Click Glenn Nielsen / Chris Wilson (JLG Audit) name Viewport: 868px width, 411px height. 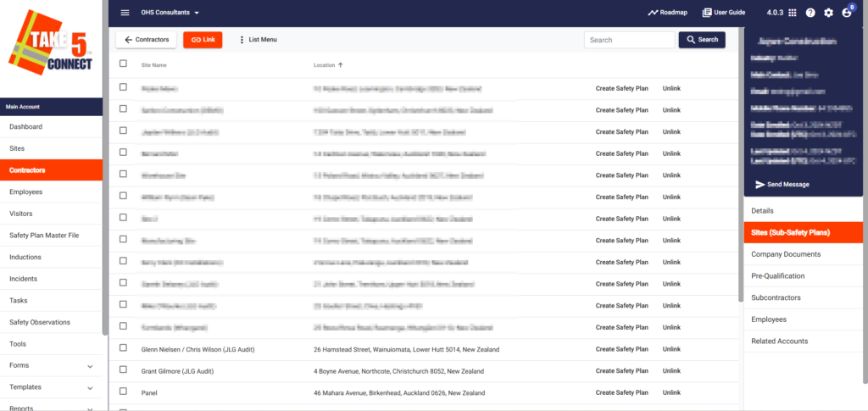[198, 350]
